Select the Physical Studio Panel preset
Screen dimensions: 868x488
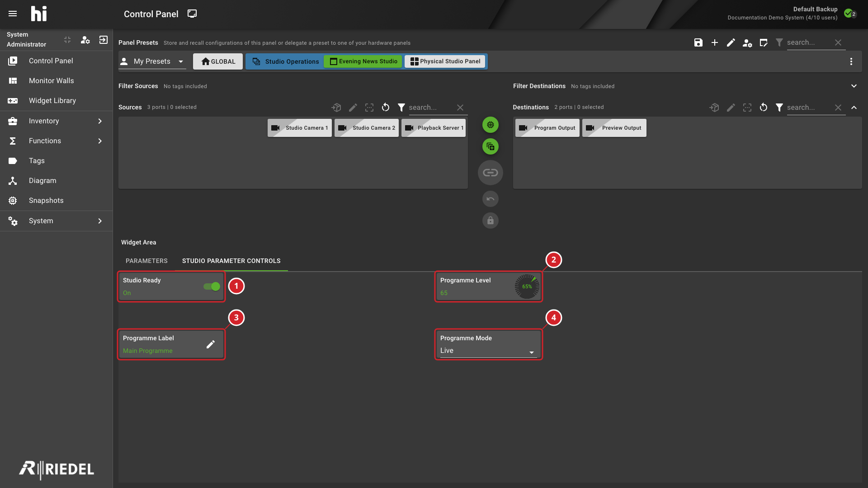point(445,61)
